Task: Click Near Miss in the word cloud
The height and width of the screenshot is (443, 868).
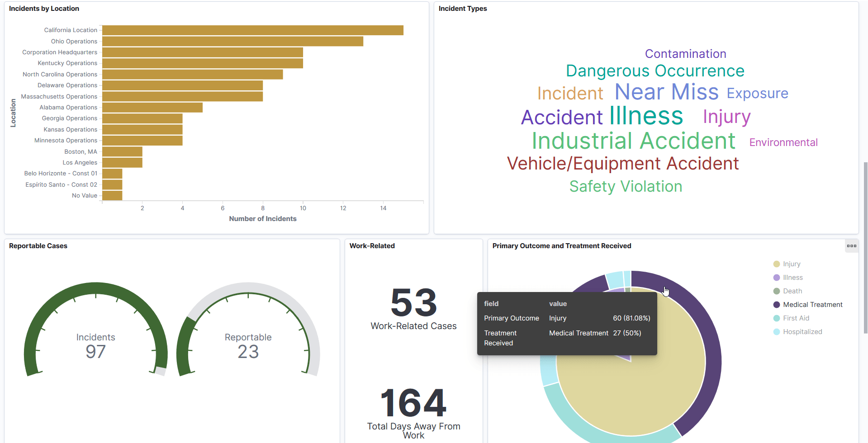Action: [x=666, y=92]
